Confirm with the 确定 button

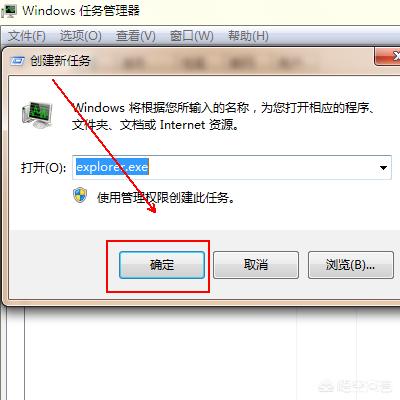[x=162, y=265]
